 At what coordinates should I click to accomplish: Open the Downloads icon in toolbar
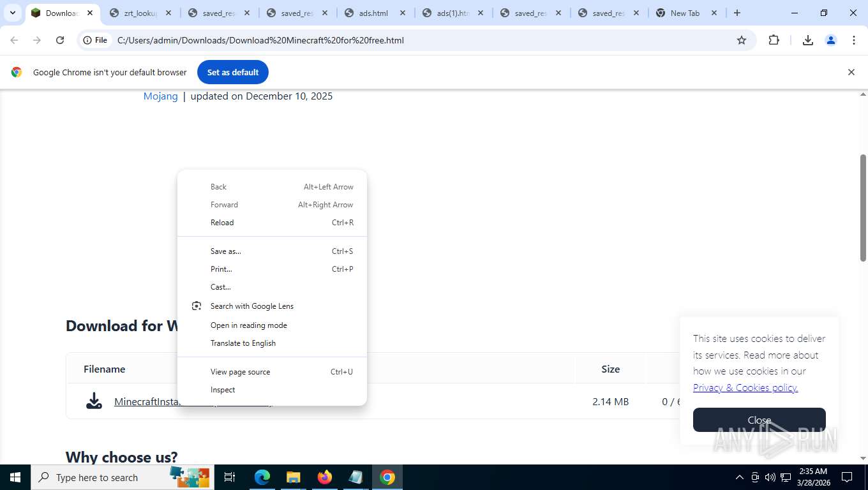808,40
